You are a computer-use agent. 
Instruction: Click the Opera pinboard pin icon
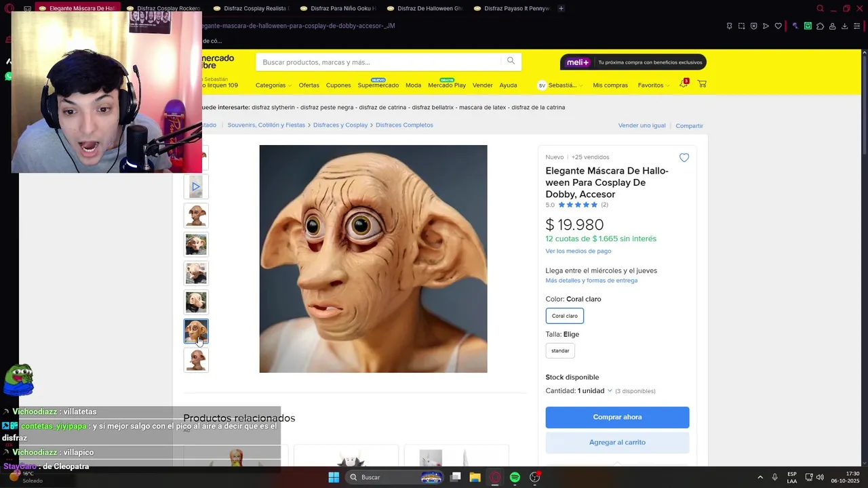click(729, 26)
